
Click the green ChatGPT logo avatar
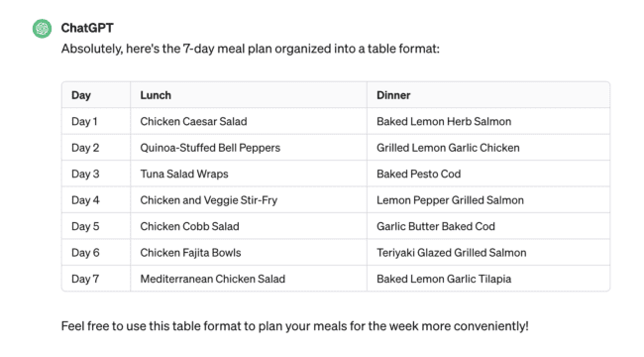pos(43,29)
